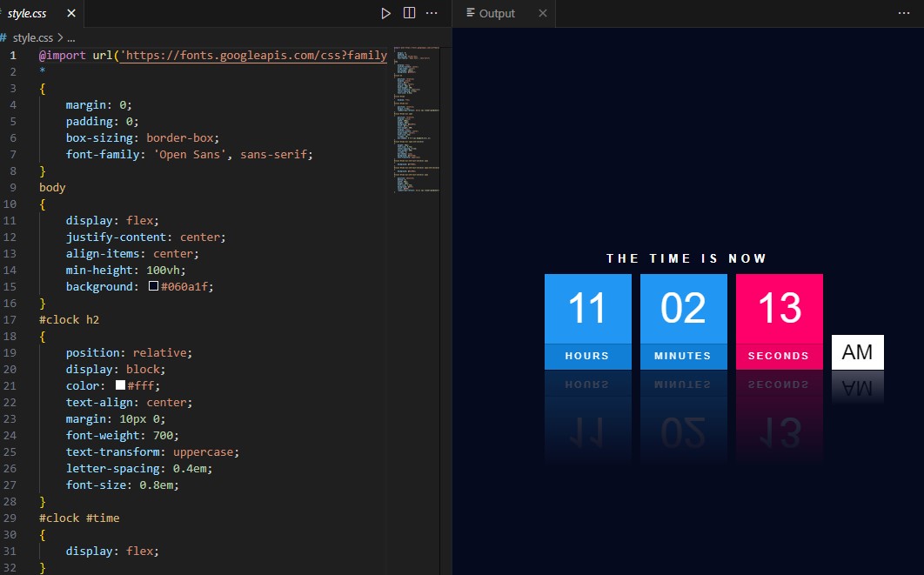The width and height of the screenshot is (924, 575).
Task: Click style.css in the breadcrumb
Action: [x=32, y=37]
